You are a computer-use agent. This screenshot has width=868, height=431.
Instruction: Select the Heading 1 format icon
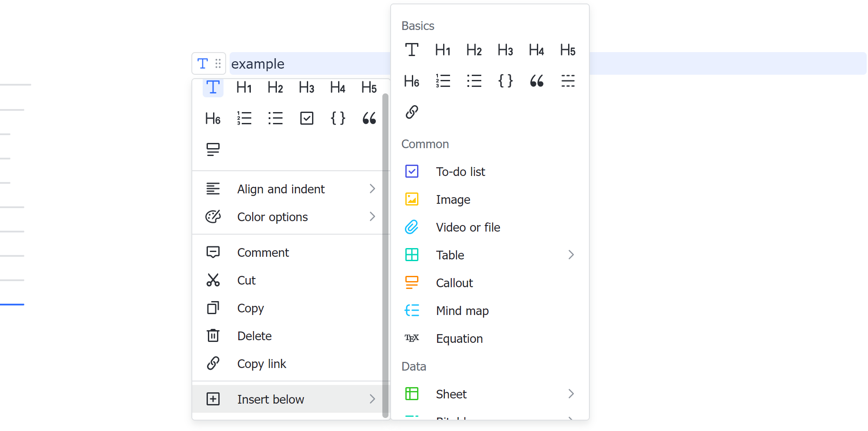click(x=244, y=87)
